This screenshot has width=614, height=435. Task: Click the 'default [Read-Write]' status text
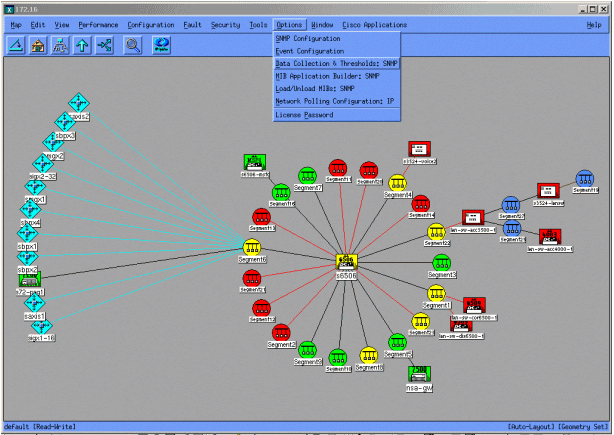click(x=40, y=426)
